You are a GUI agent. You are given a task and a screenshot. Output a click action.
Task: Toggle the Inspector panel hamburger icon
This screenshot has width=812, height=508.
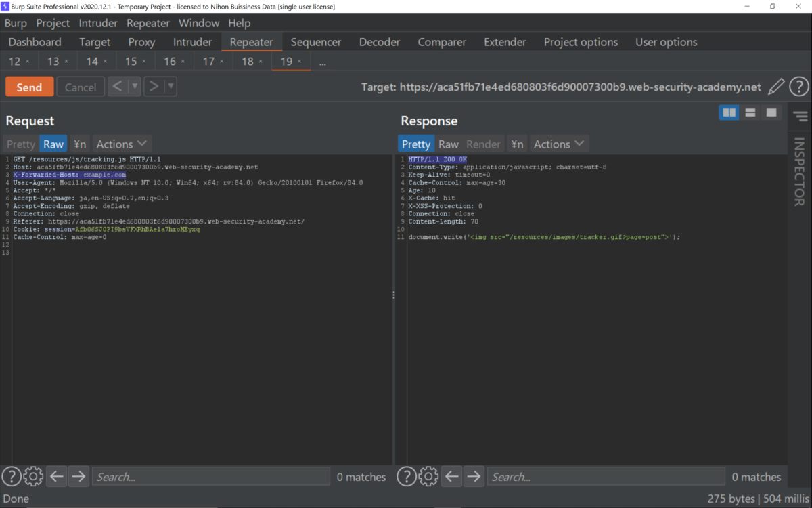tap(801, 117)
